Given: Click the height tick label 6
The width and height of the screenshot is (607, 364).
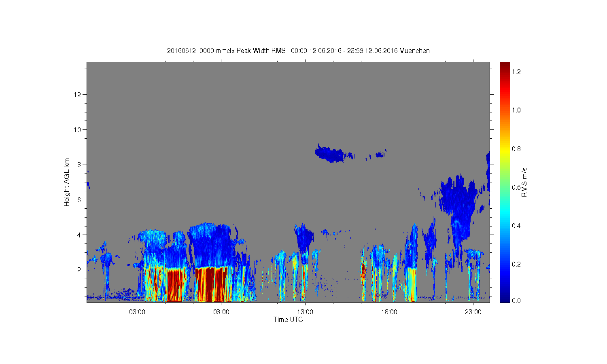Looking at the screenshot, I should pyautogui.click(x=79, y=200).
